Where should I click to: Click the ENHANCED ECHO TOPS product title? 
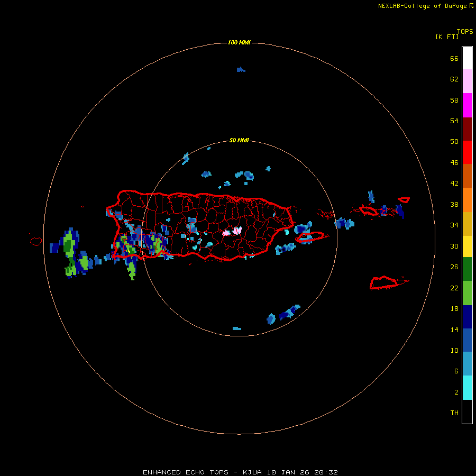coord(186,472)
